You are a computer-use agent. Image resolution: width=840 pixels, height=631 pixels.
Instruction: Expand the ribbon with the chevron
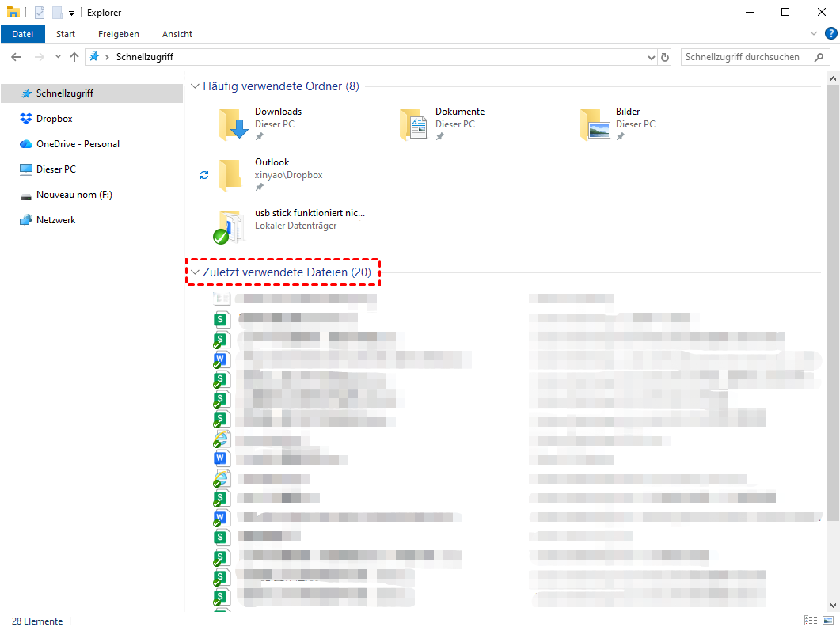click(x=814, y=34)
